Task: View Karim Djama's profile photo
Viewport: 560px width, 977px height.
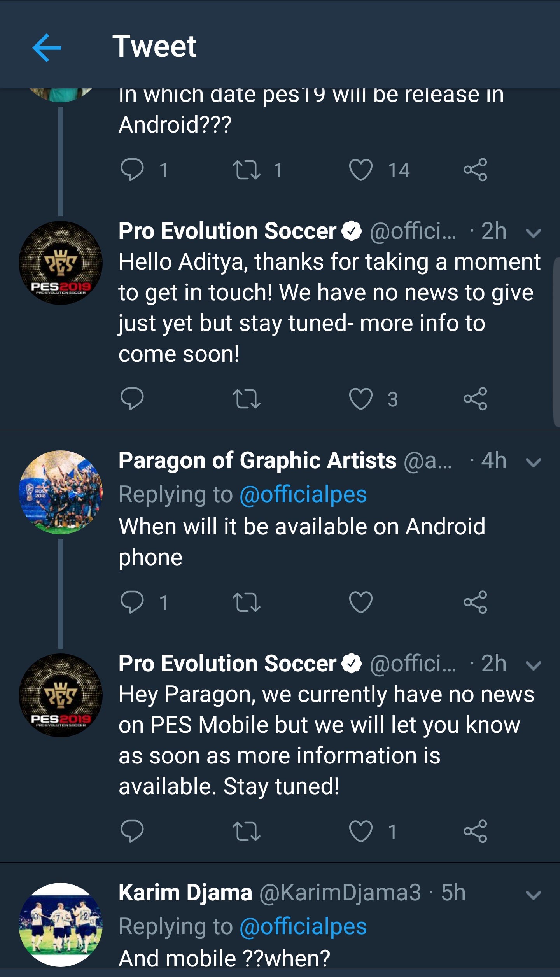Action: (61, 924)
